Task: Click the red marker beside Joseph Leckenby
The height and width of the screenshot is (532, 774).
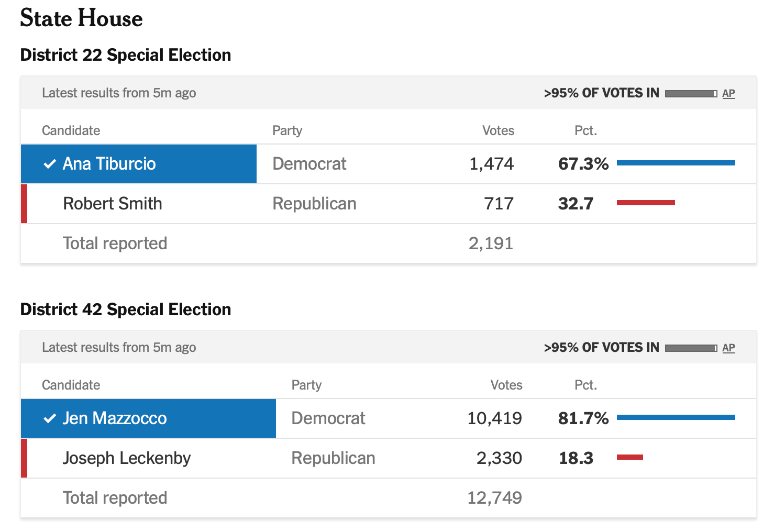Action: point(24,458)
